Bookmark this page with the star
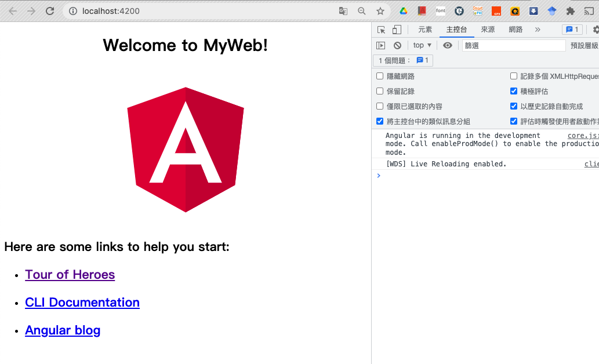This screenshot has height=364, width=599. (x=380, y=11)
